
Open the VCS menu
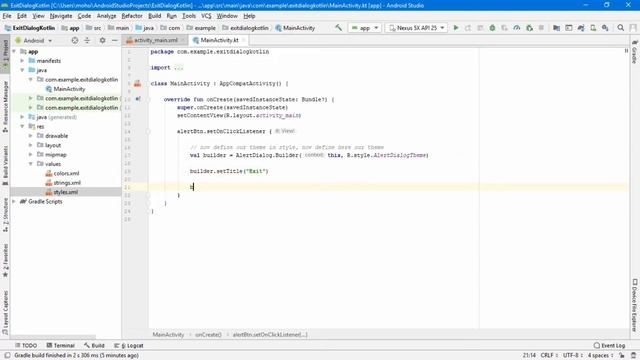[206, 16]
